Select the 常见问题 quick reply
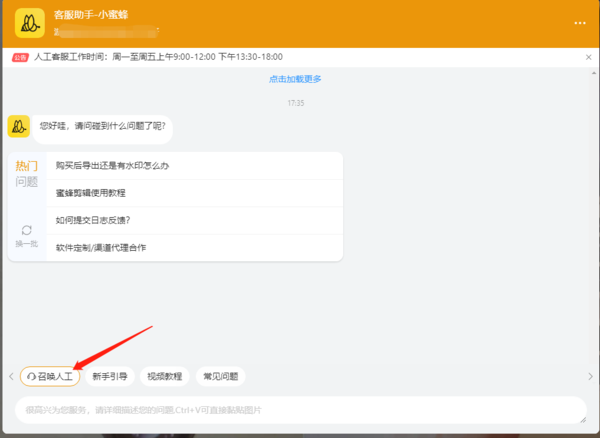 (220, 377)
